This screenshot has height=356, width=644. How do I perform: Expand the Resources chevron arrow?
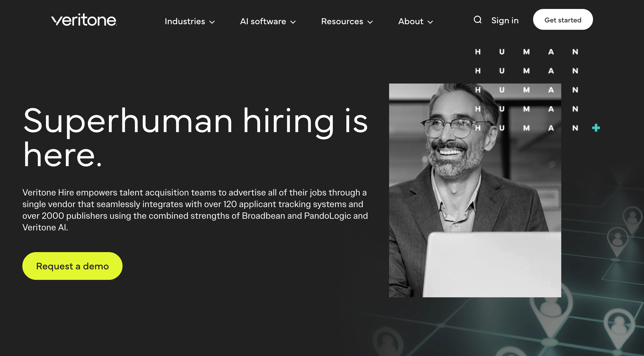coord(370,22)
